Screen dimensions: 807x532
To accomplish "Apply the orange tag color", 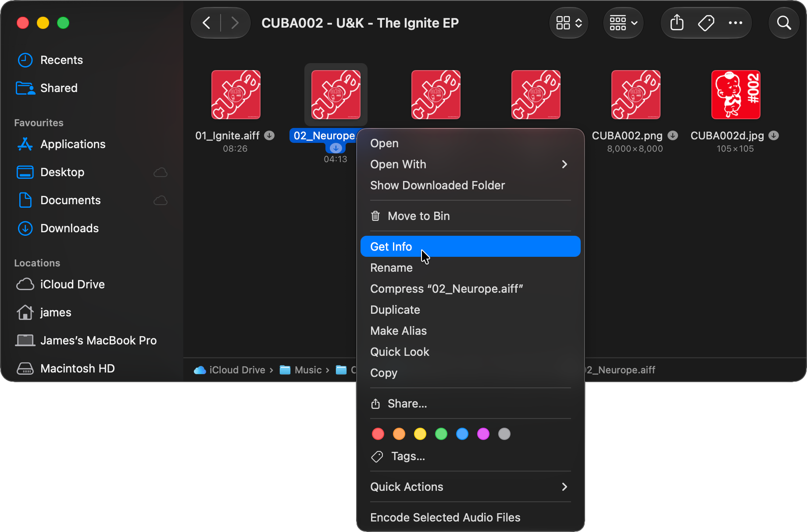I will [399, 434].
